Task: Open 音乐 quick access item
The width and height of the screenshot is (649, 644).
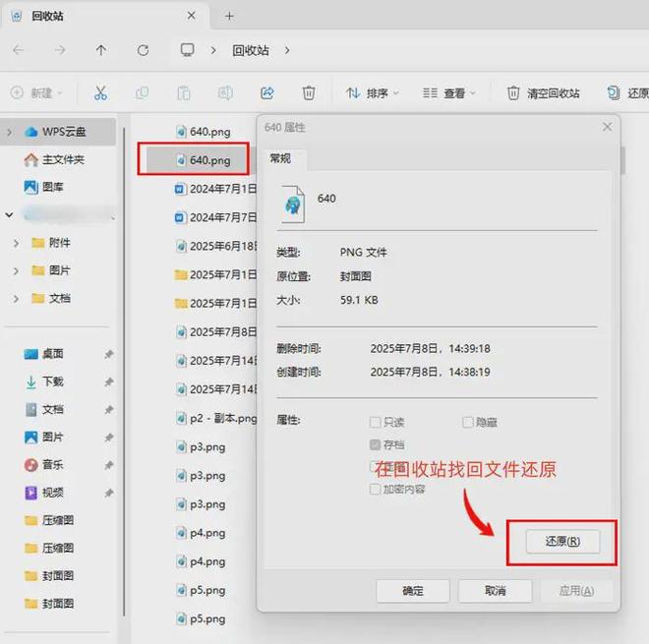Action: [44, 465]
